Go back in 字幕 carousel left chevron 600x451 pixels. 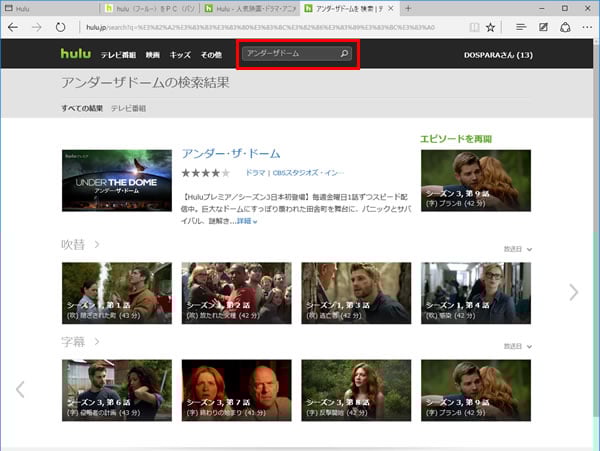coord(20,389)
